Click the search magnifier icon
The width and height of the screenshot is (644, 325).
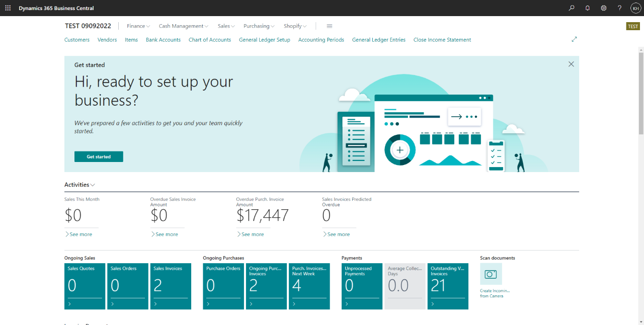572,8
